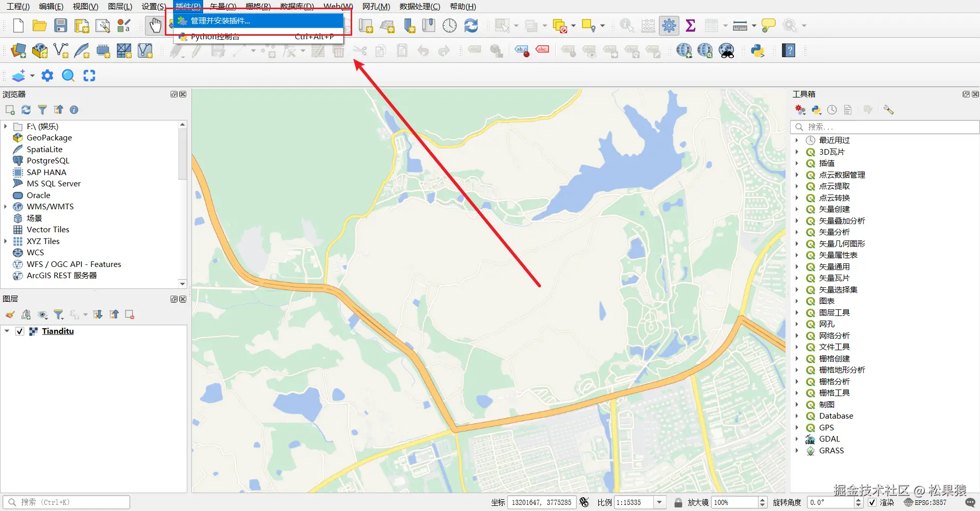980x511 pixels.
Task: Click the EPSG:3857 projection button
Action: click(x=925, y=502)
